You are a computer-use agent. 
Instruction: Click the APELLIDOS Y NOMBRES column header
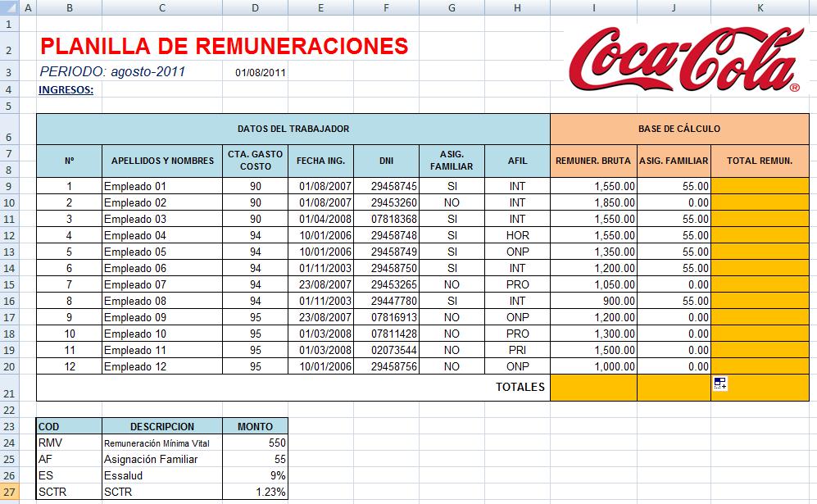pyautogui.click(x=162, y=161)
